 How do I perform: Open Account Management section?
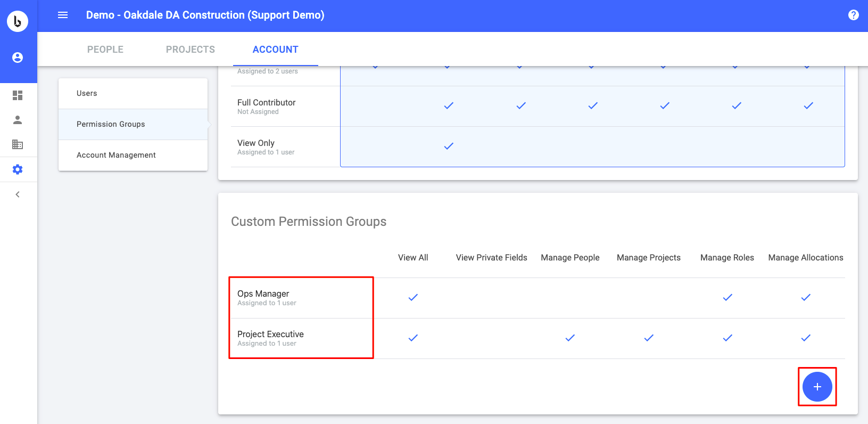pos(133,155)
